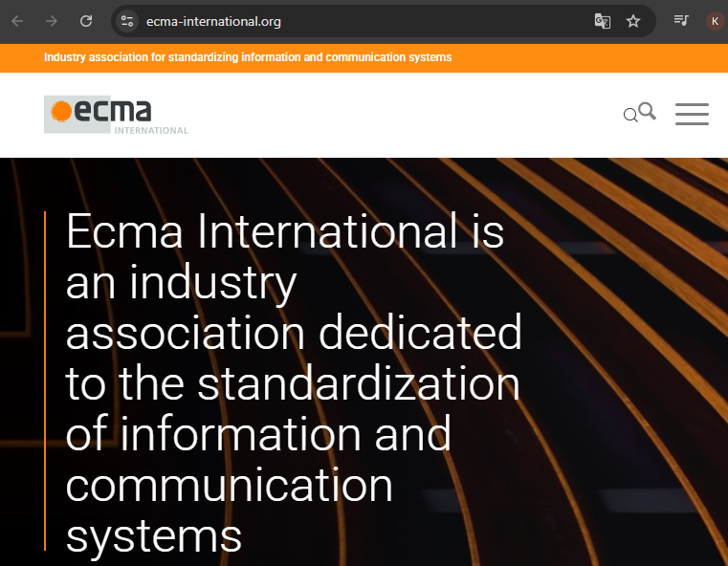Bookmark this page with the star icon
This screenshot has height=566, width=728.
click(633, 21)
